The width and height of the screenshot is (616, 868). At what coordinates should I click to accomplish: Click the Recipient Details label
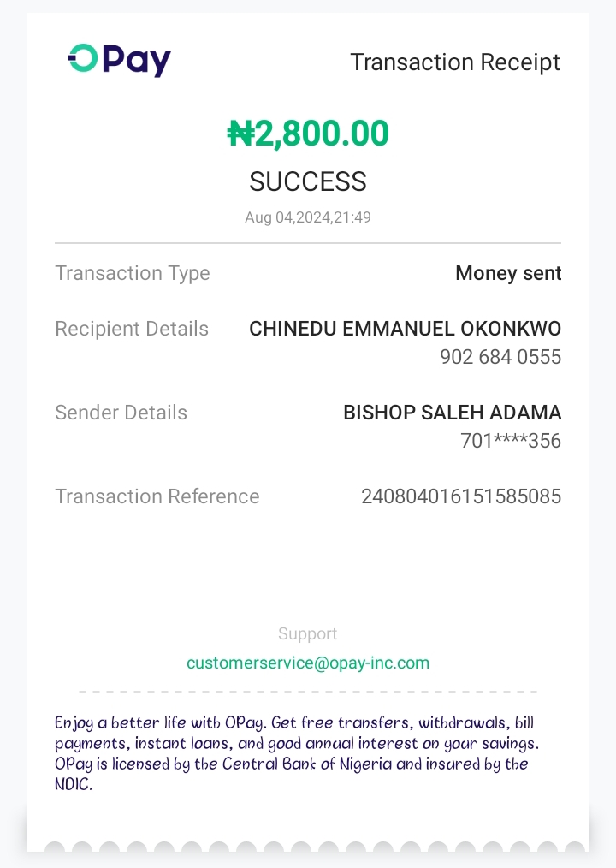[x=132, y=329]
